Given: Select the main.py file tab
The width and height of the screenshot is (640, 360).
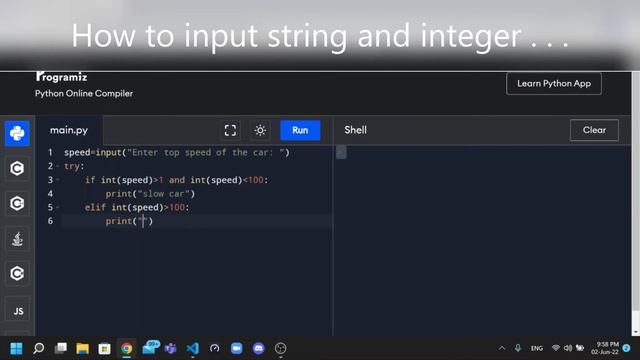Looking at the screenshot, I should [69, 130].
